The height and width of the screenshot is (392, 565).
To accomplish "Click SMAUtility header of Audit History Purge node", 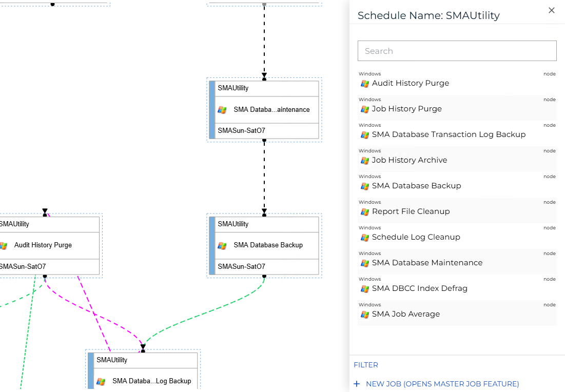I will tap(14, 224).
